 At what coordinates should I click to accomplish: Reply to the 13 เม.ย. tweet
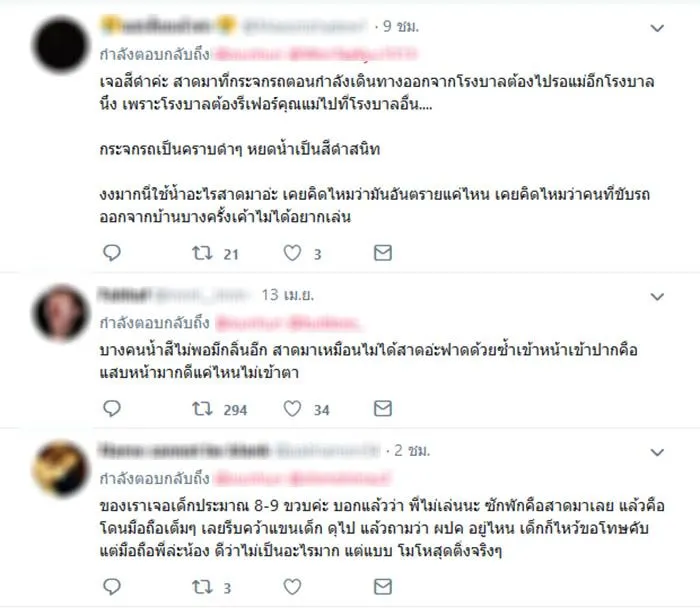(112, 408)
